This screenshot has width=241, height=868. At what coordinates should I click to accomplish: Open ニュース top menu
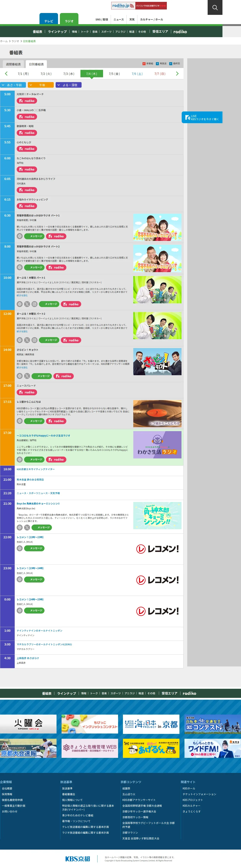[x=118, y=20]
